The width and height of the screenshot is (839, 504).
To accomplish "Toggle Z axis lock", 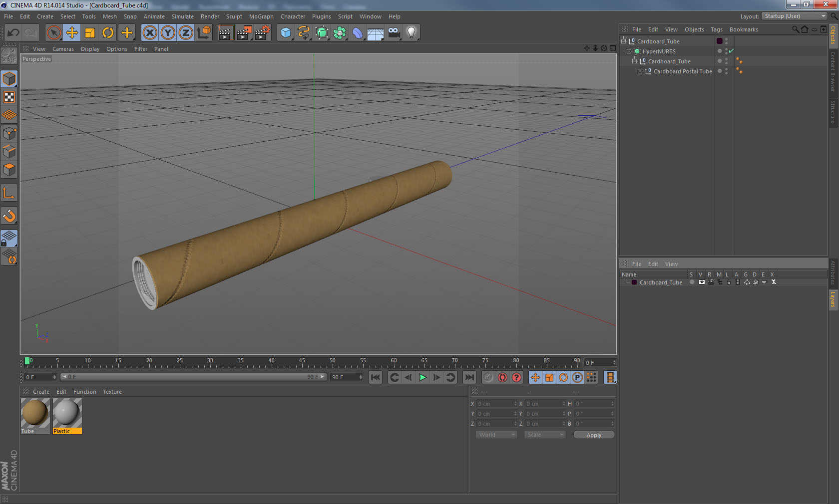I will (x=186, y=33).
